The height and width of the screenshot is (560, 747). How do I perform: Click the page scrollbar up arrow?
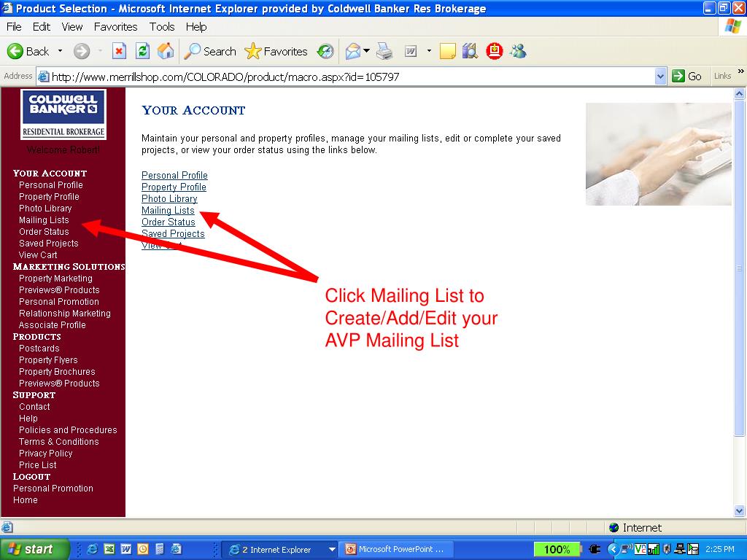(739, 94)
